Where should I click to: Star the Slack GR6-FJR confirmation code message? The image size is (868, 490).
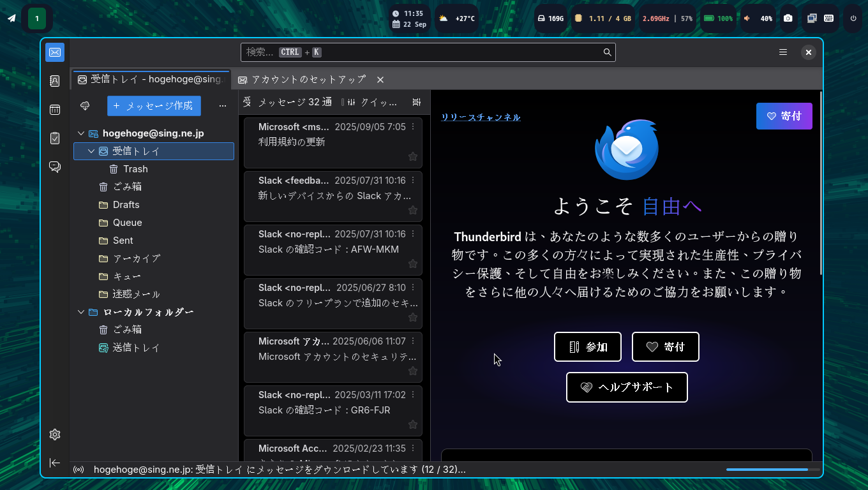(413, 424)
